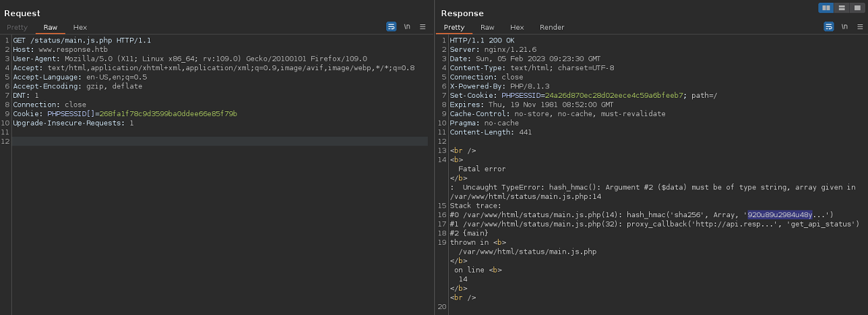Click the GET /status/main.js.php request line
Viewport: 868px width, 315px height.
point(80,40)
